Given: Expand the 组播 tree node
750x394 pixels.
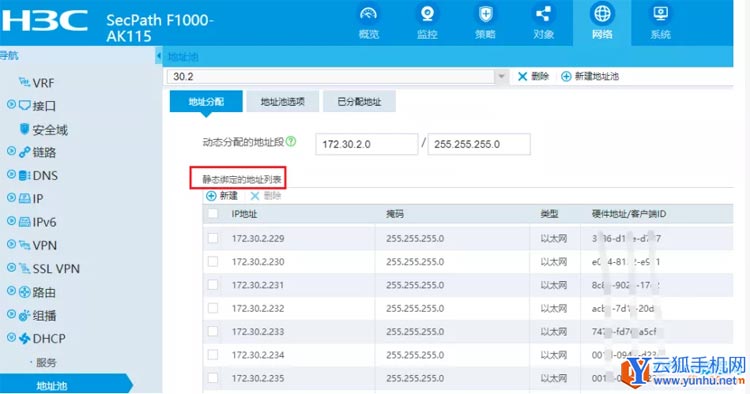Looking at the screenshot, I should tap(11, 314).
